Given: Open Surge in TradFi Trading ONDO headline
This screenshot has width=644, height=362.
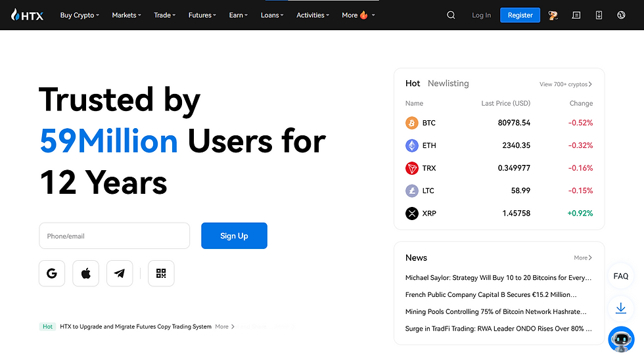Looking at the screenshot, I should click(x=498, y=328).
